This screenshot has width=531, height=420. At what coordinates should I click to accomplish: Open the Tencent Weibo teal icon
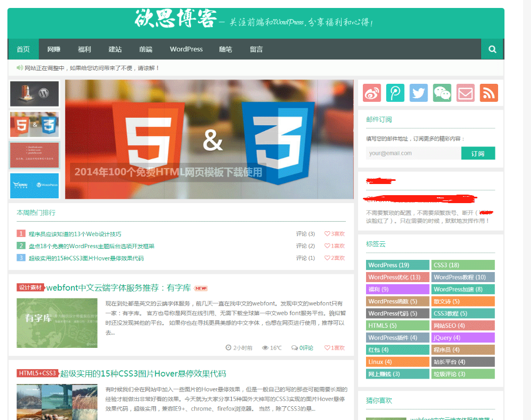click(x=395, y=93)
